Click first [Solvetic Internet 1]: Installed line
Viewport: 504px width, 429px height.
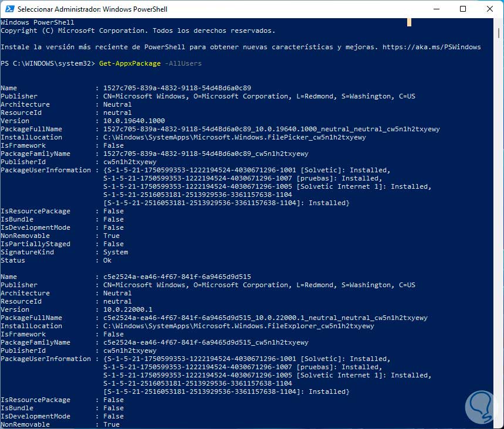tap(267, 186)
